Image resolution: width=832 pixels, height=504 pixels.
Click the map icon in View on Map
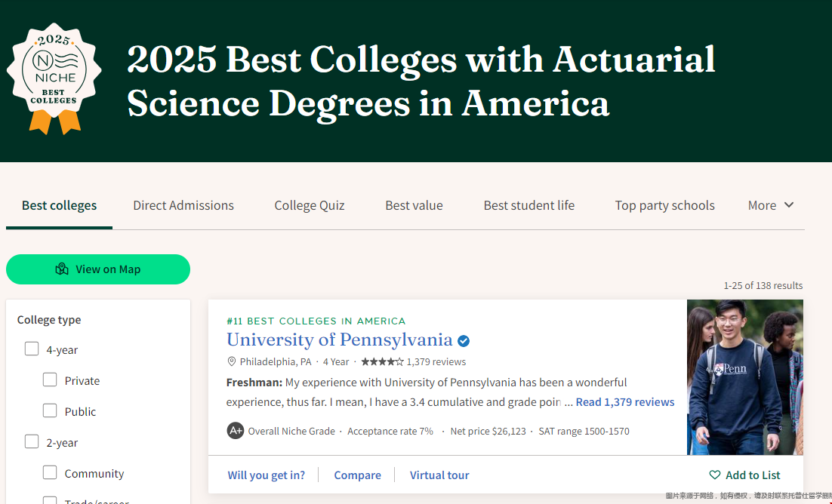(62, 269)
